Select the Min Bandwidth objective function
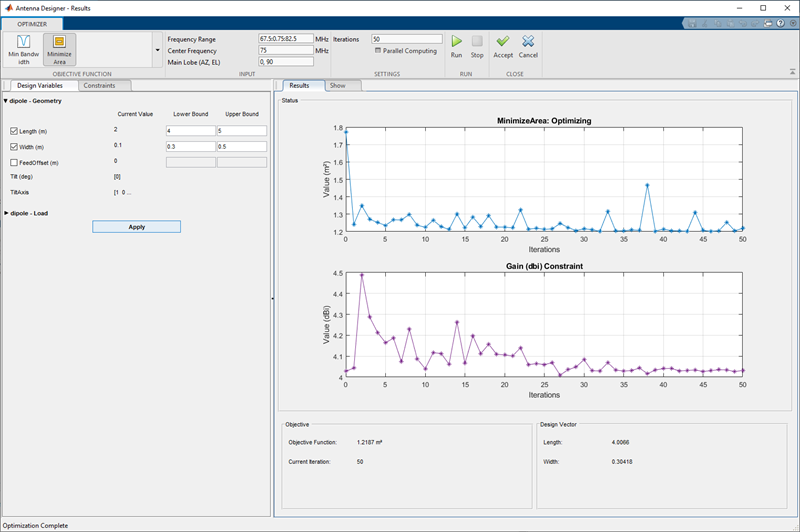Screen dimensions: 800x532 (23, 49)
